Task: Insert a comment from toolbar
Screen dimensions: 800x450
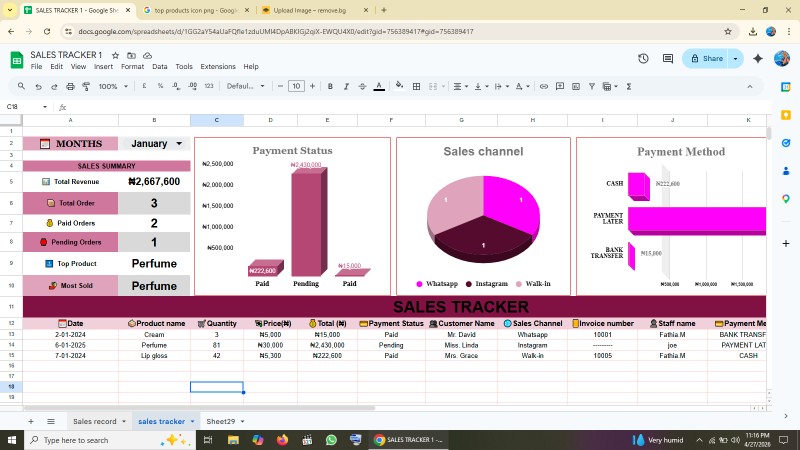Action: [x=560, y=86]
